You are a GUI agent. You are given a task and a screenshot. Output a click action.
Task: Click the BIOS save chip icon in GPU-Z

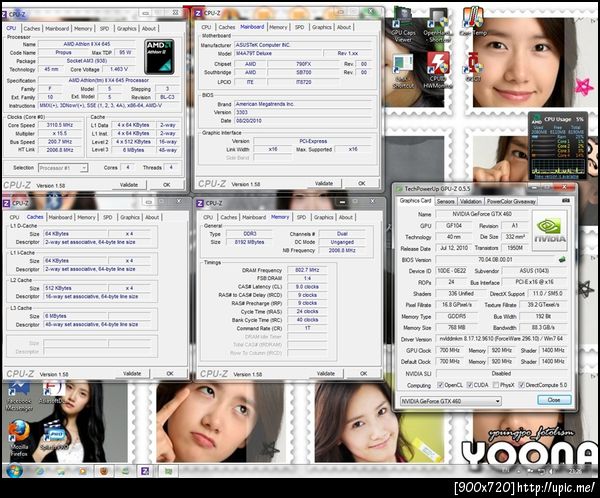click(562, 260)
